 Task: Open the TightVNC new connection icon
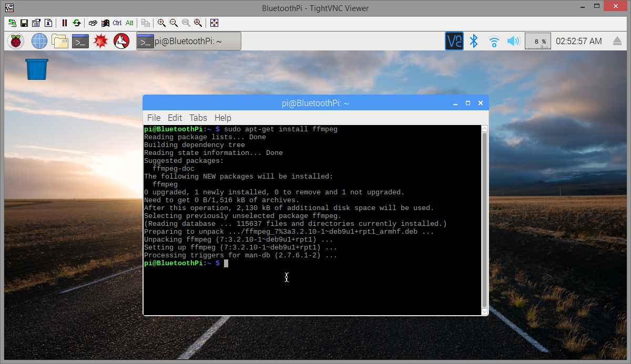point(13,23)
